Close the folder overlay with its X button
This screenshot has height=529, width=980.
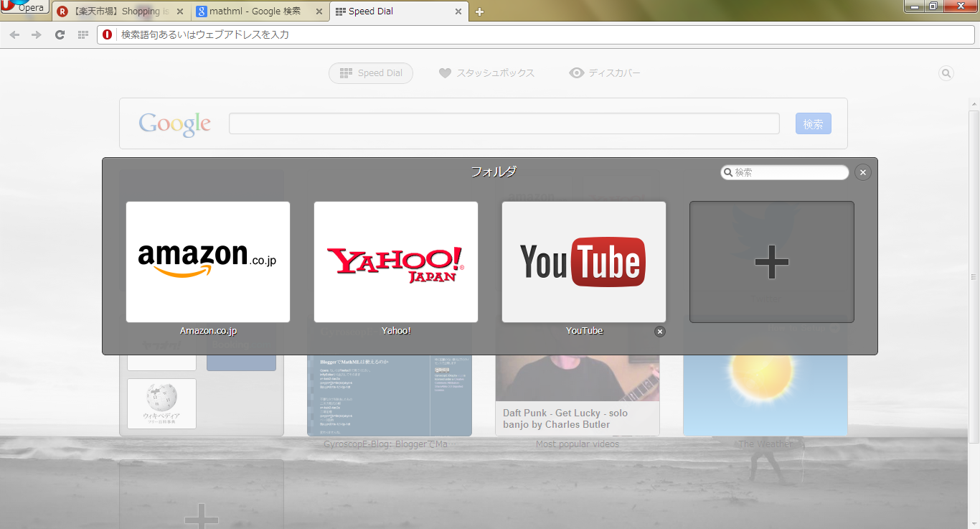pyautogui.click(x=863, y=172)
